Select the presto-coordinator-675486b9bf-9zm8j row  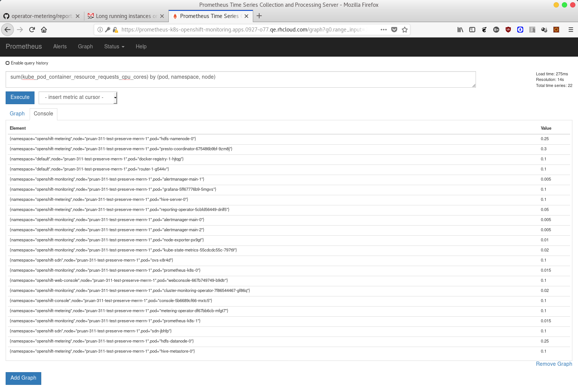(289, 149)
